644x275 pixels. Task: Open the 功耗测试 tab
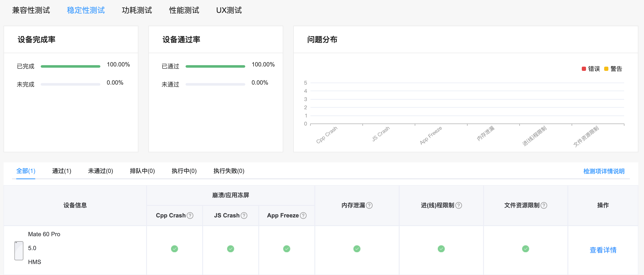tap(137, 10)
